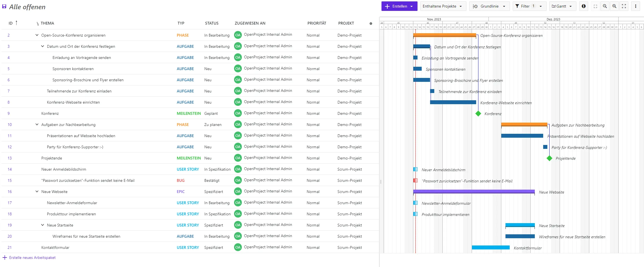
Task: Open the table column settings gear icon
Action: (371, 23)
